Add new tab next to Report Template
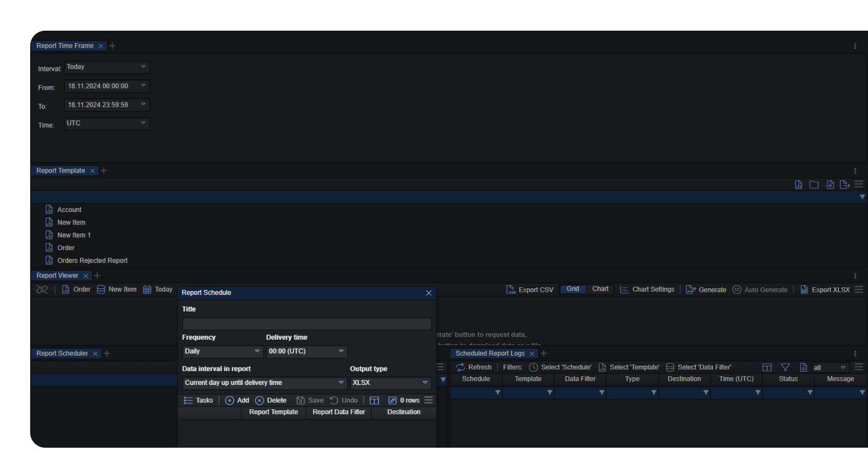Viewport: 868px width, 476px height. pyautogui.click(x=104, y=170)
